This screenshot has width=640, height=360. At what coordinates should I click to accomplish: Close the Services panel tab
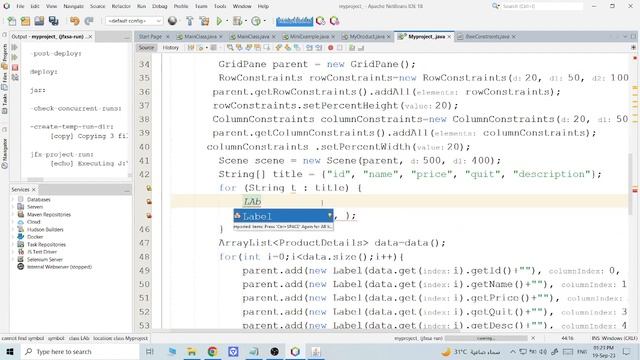34,190
